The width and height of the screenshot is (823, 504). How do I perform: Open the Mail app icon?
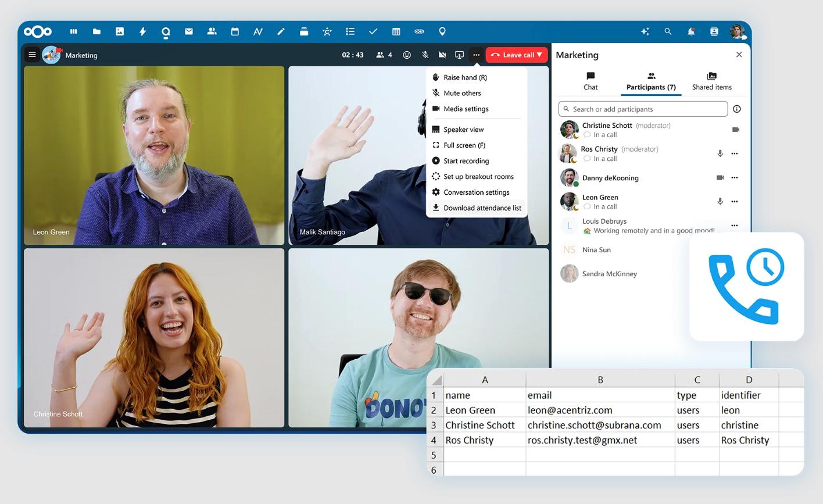[x=189, y=31]
